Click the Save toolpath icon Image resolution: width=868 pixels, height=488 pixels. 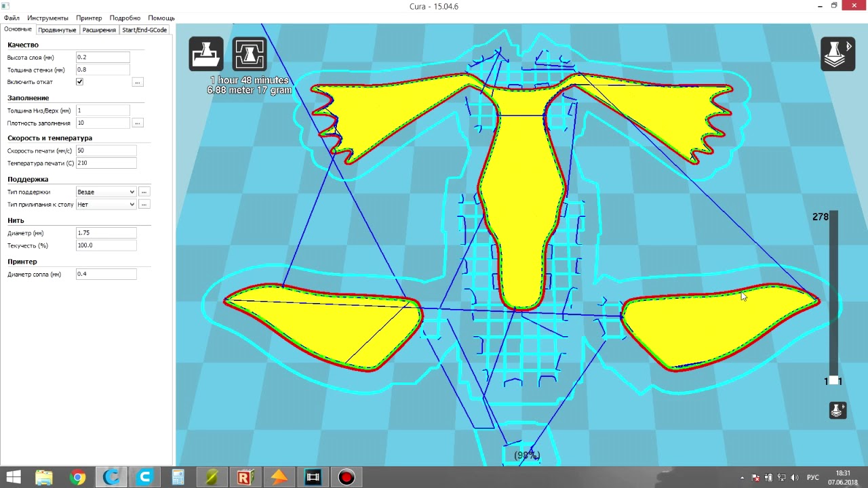click(250, 54)
